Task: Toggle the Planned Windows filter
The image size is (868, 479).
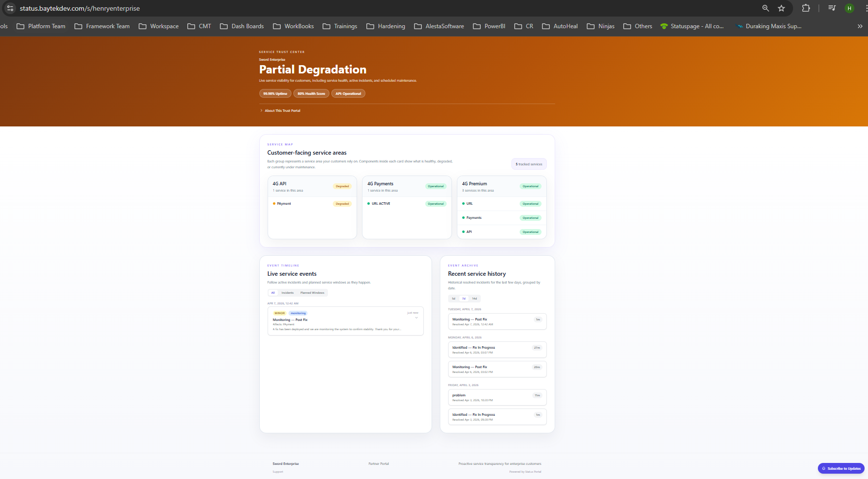Action: click(312, 293)
